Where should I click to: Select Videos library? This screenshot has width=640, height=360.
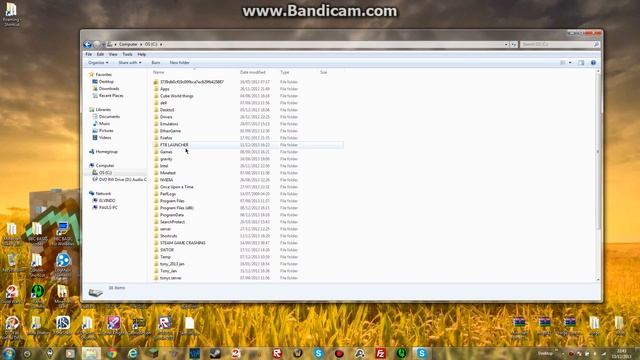pyautogui.click(x=105, y=138)
